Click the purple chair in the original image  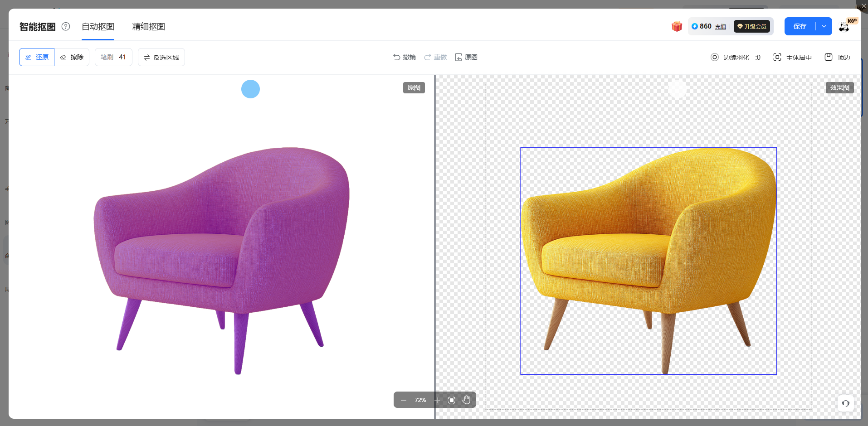tap(222, 261)
